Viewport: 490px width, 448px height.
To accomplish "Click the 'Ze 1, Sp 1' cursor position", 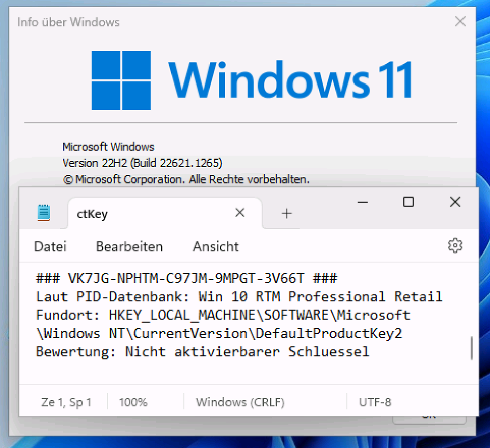I will 66,402.
